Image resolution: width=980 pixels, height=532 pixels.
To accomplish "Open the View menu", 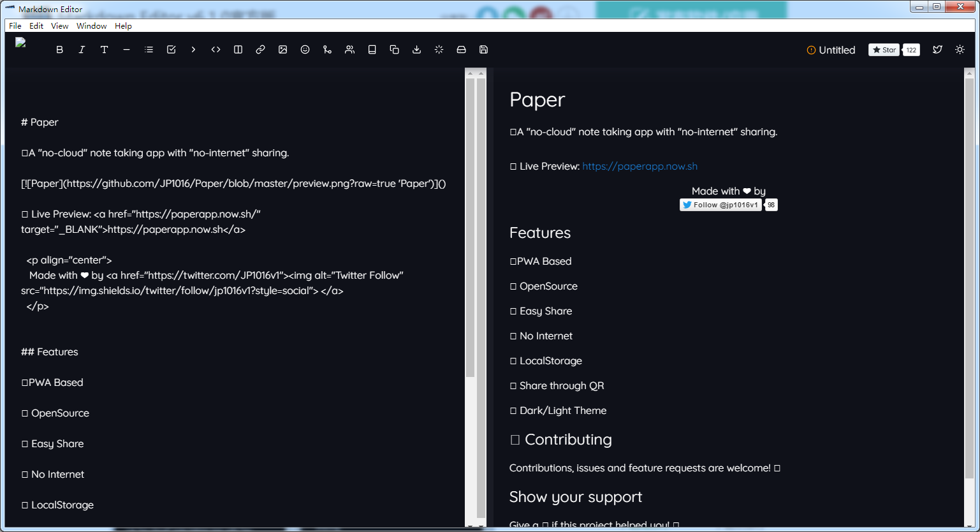I will coord(59,26).
